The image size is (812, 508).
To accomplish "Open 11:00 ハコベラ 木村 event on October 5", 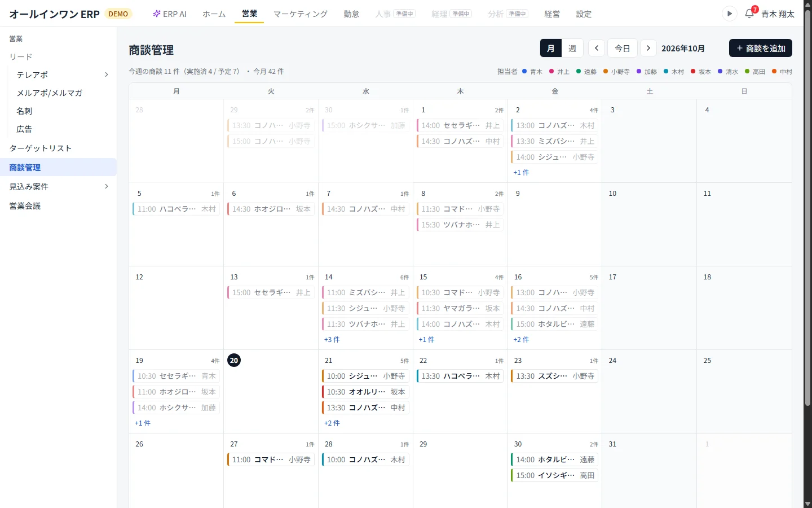I will click(x=176, y=209).
